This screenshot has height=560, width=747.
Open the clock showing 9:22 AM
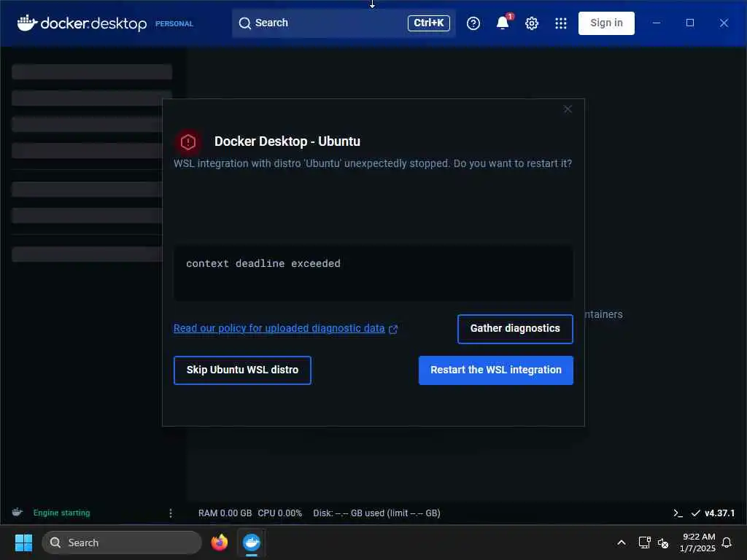click(697, 542)
